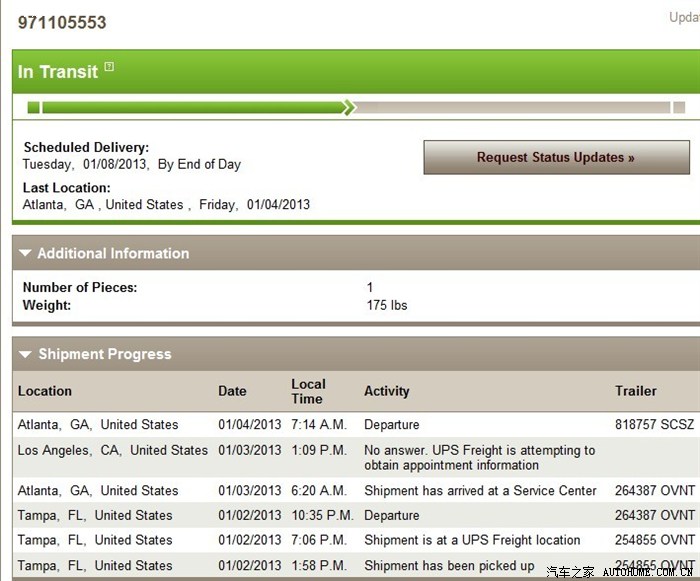Click the gray unfilled part of the progress bar

[x=510, y=107]
